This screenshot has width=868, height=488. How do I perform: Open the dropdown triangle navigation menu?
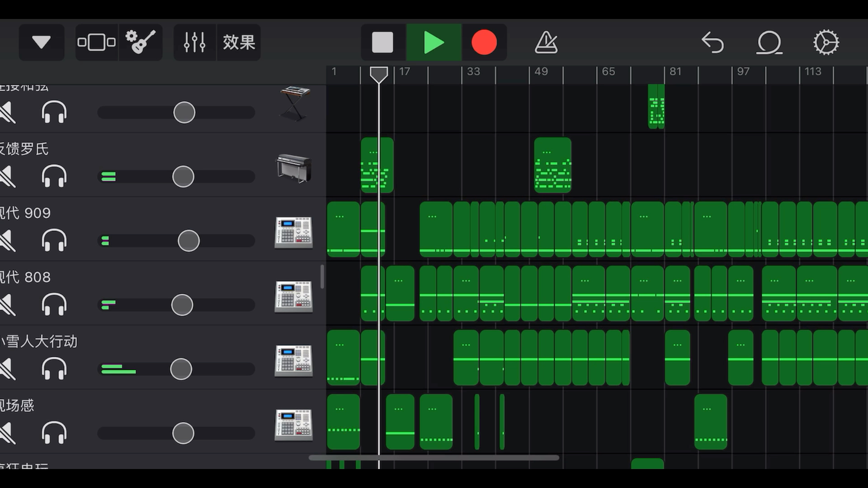41,42
